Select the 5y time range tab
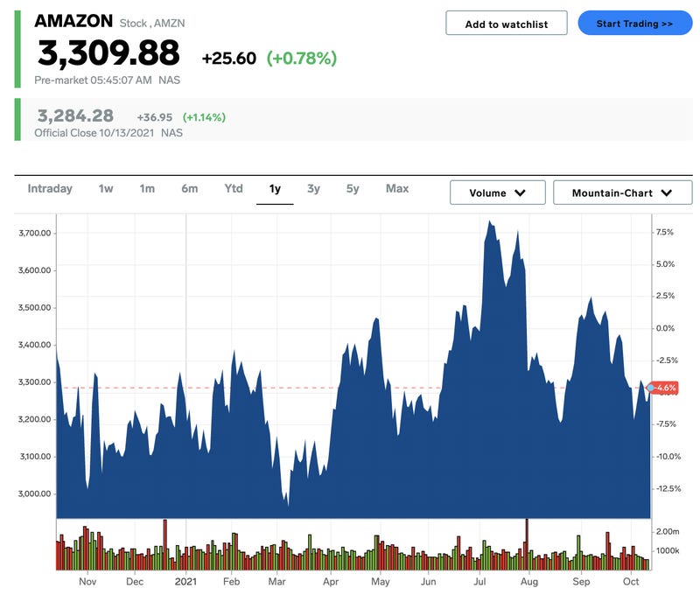Screen dimensions: 700x602 point(353,189)
